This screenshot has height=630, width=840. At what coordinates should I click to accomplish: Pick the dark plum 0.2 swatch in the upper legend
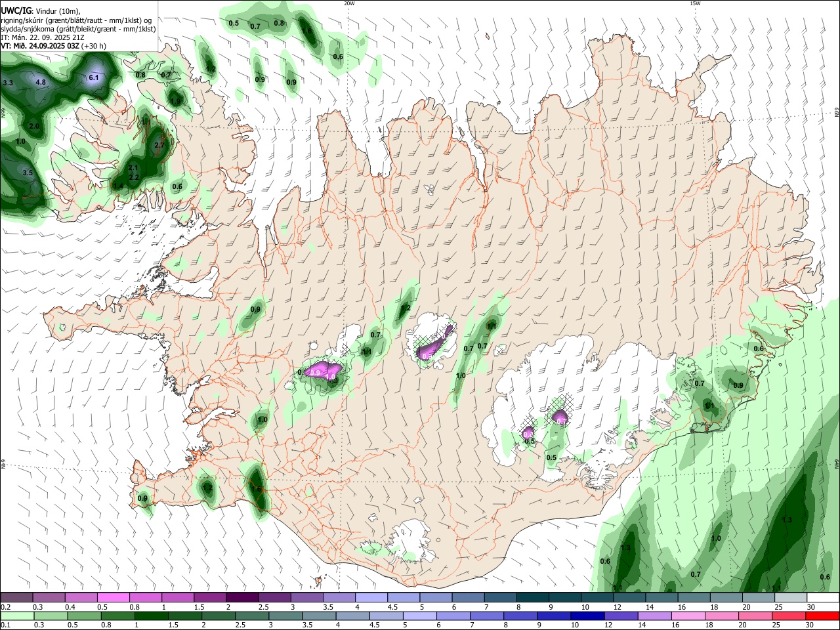tap(16, 598)
